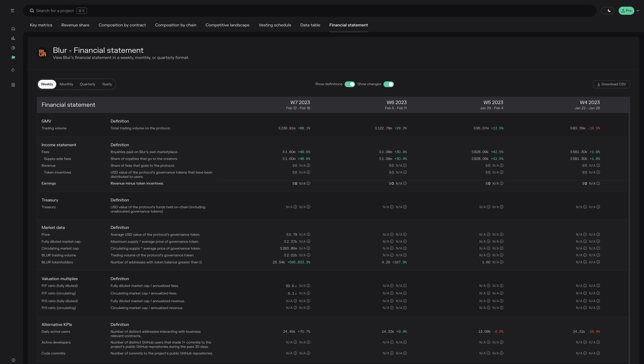Click the green folder icon in the sidebar
This screenshot has width=644, height=364.
click(x=13, y=57)
